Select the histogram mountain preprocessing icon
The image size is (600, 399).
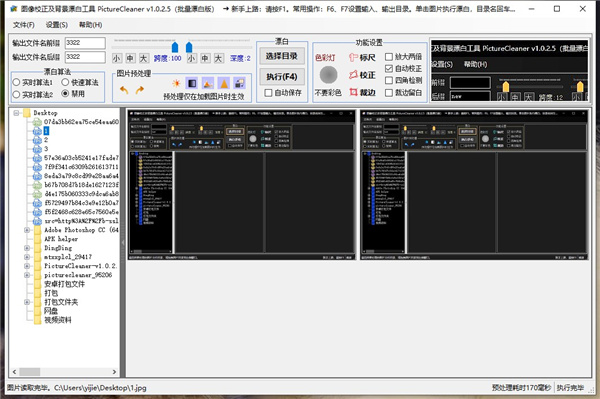[x=208, y=83]
